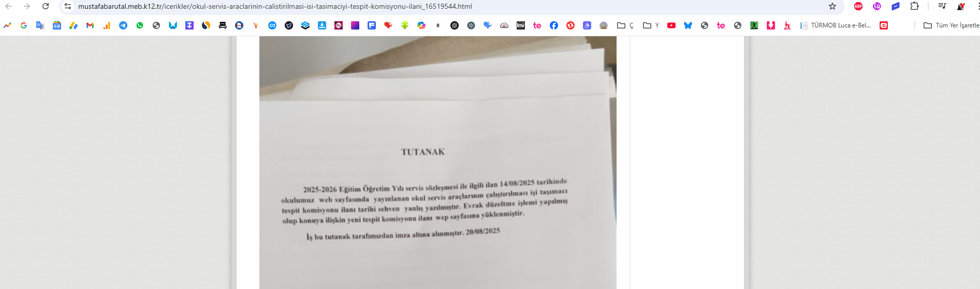Open the Tüm Yer İşaretleri folder
The height and width of the screenshot is (289, 980).
[x=952, y=25]
